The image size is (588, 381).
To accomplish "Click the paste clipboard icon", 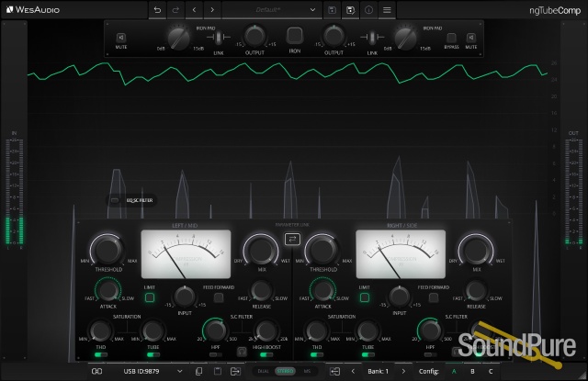I will (x=218, y=371).
